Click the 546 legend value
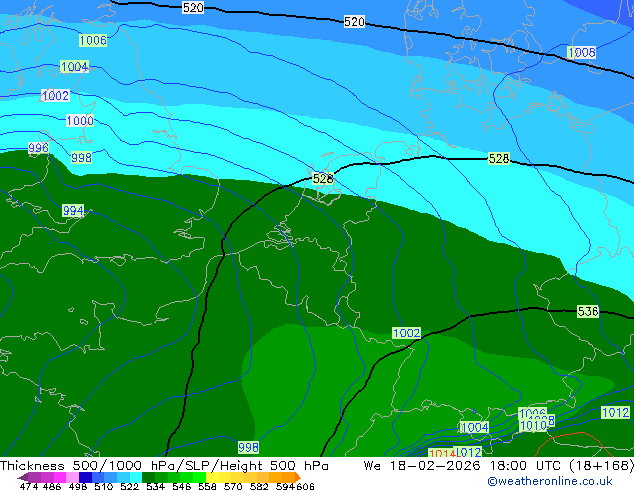 coord(182,486)
